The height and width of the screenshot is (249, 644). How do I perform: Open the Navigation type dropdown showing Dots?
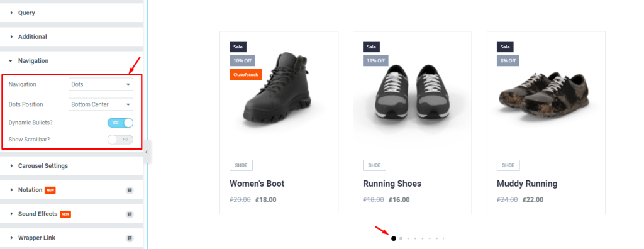point(101,84)
